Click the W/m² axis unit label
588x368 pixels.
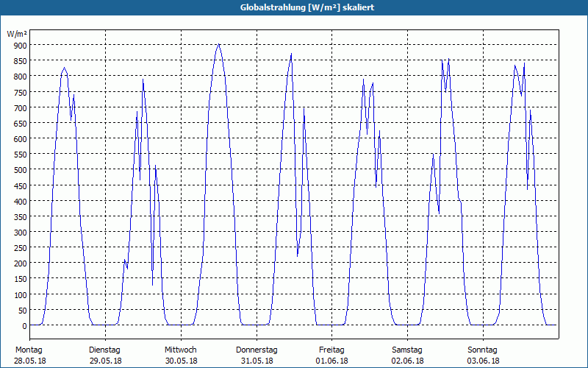click(x=17, y=34)
